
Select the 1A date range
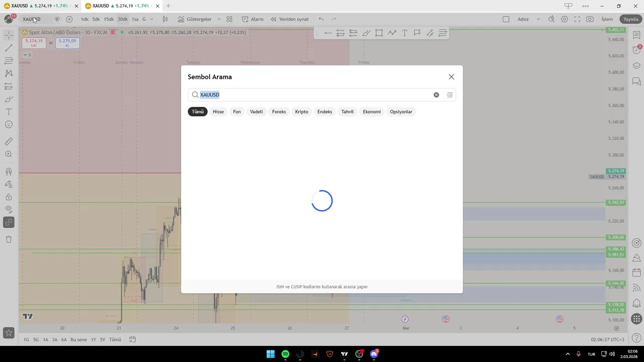tap(45, 339)
